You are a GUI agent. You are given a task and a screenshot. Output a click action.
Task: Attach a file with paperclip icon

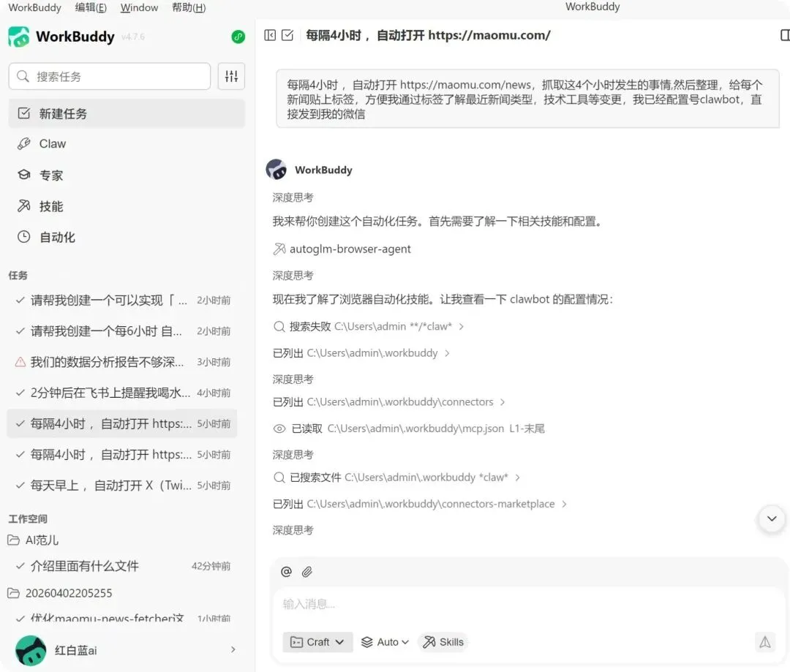point(306,572)
